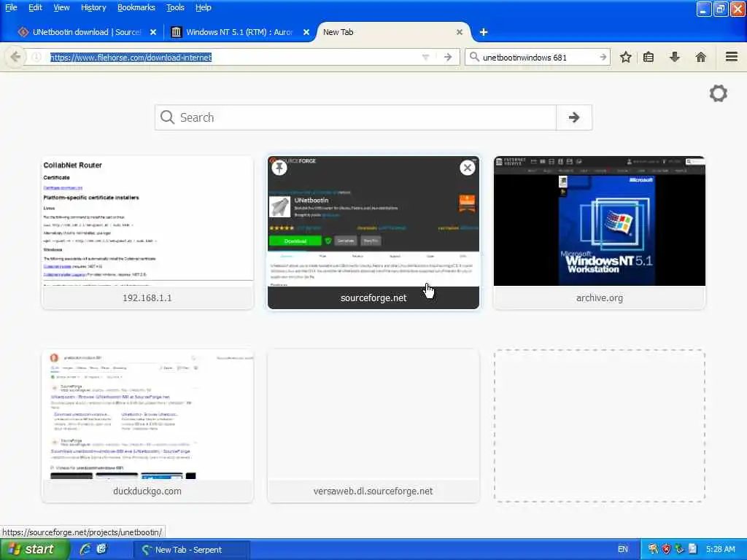Viewport: 747px width, 560px height.
Task: Close the UNetbootin download tab
Action: tap(153, 32)
